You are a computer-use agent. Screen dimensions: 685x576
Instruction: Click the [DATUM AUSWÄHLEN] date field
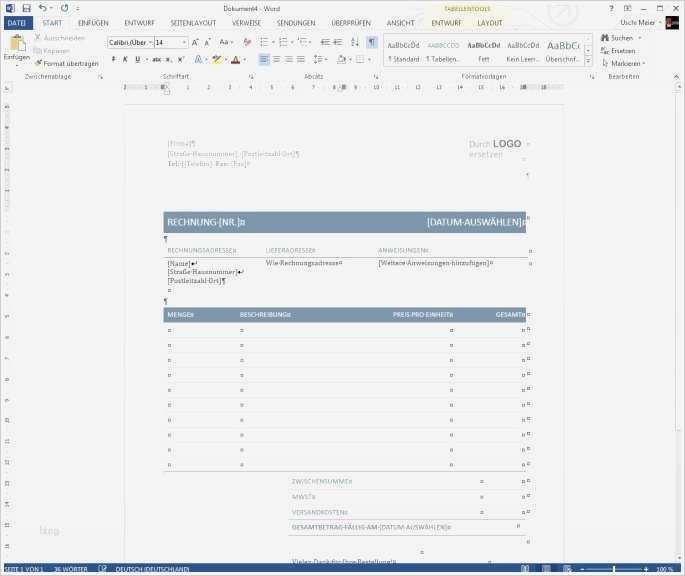pos(475,222)
